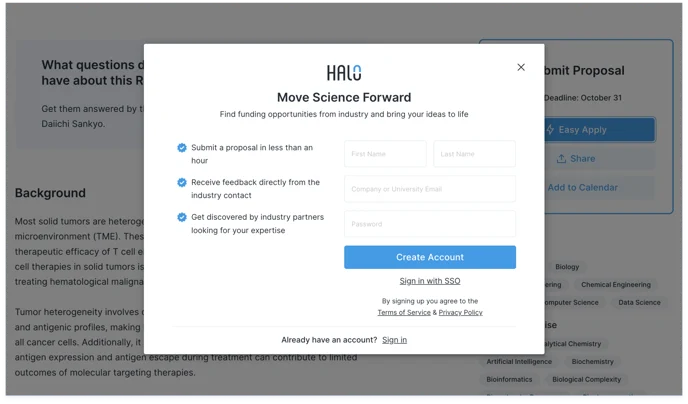Click the share icon on the background page
The width and height of the screenshot is (688, 404).
tap(561, 158)
